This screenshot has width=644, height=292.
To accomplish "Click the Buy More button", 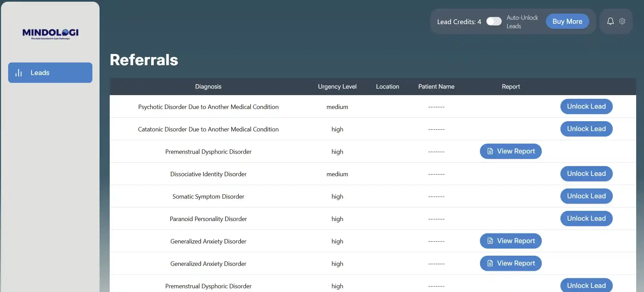I will point(567,21).
